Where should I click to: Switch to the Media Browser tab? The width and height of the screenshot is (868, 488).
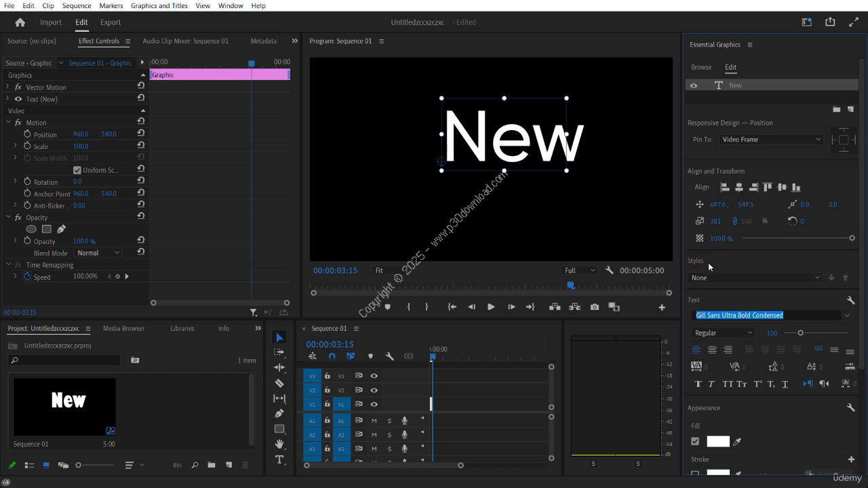[x=123, y=329]
